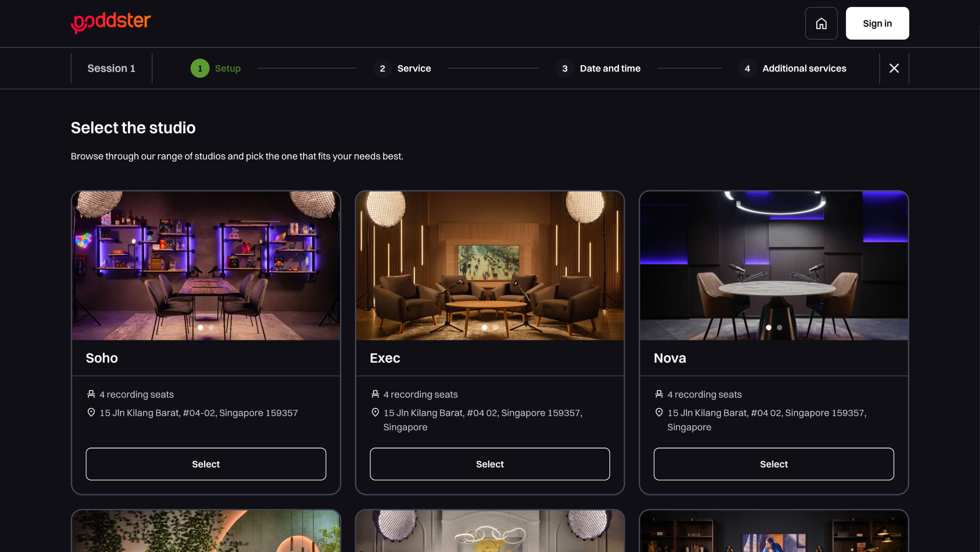
Task: Open the Session 1 tab
Action: click(x=111, y=68)
